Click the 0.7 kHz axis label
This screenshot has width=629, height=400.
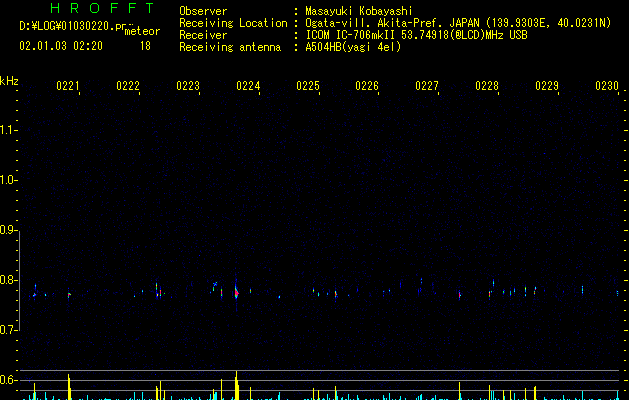tap(8, 330)
